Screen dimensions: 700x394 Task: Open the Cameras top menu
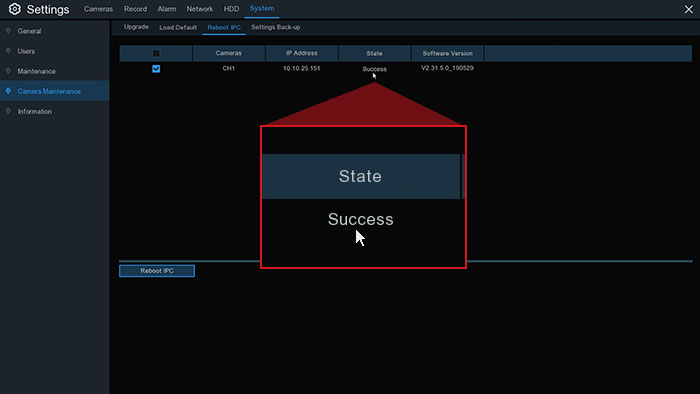point(98,9)
